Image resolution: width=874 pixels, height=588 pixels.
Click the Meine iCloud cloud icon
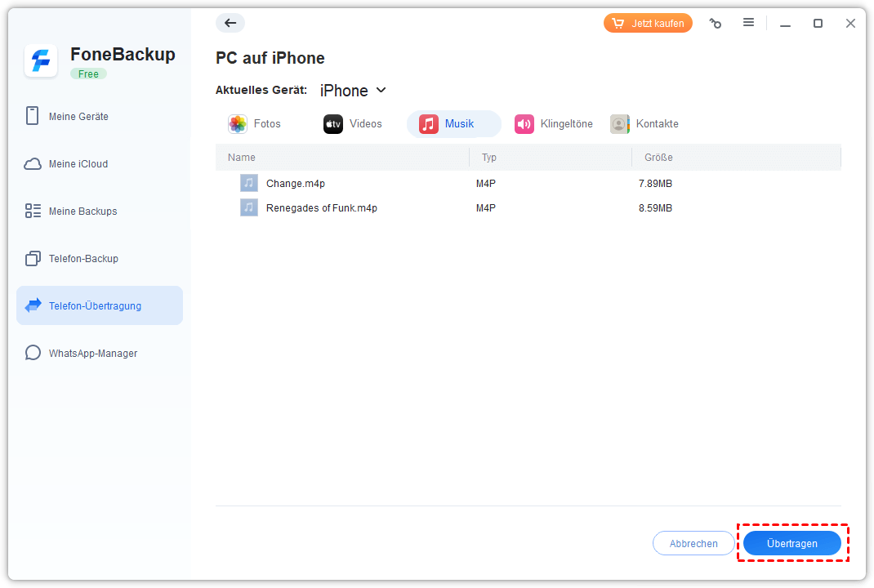(x=33, y=164)
